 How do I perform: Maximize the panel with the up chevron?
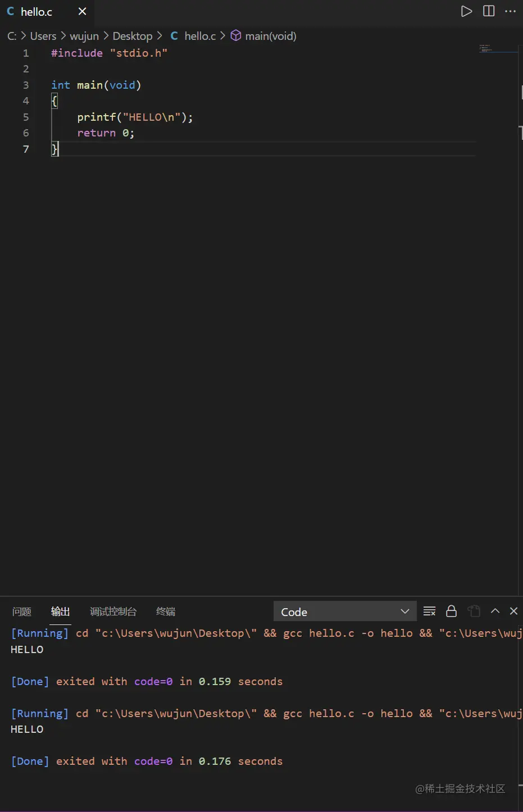tap(495, 611)
